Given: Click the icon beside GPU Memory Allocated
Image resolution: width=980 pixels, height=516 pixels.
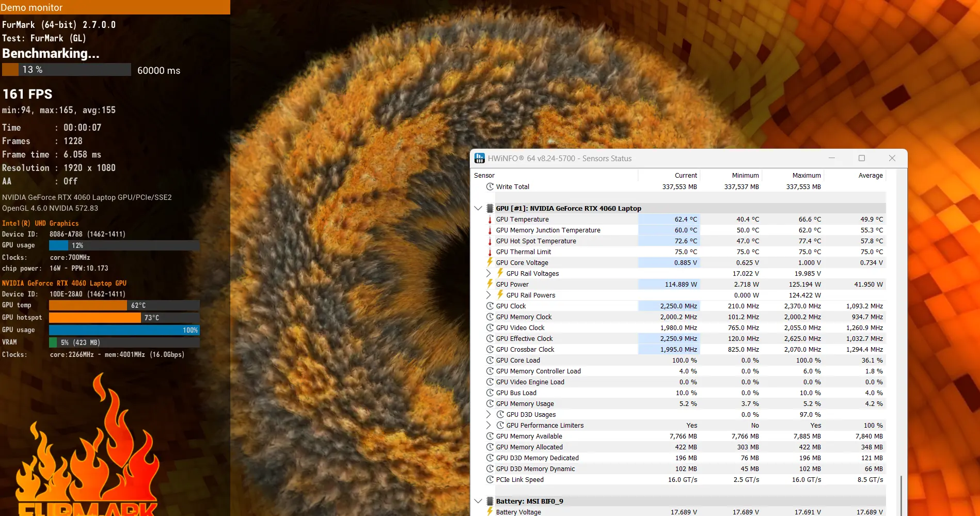Looking at the screenshot, I should tap(490, 447).
